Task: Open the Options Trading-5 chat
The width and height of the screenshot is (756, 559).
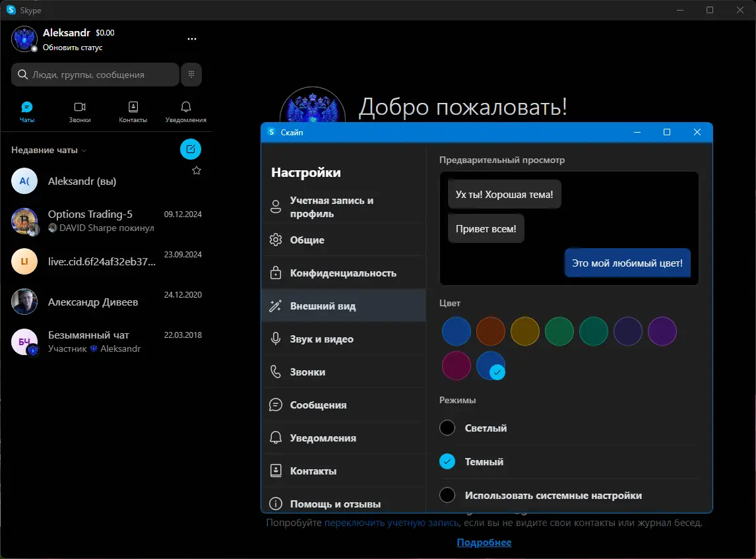Action: (x=106, y=221)
